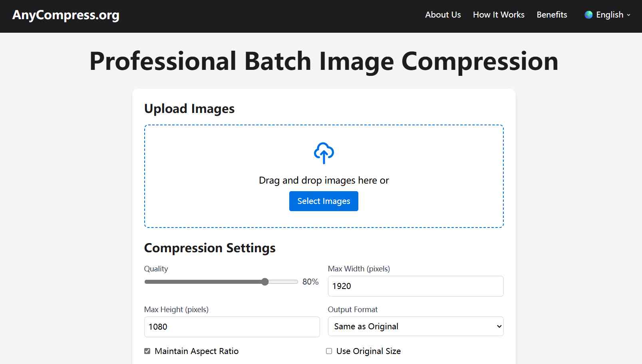Screen dimensions: 642x364
Task: Click the 80% quality value readout
Action: tap(310, 282)
